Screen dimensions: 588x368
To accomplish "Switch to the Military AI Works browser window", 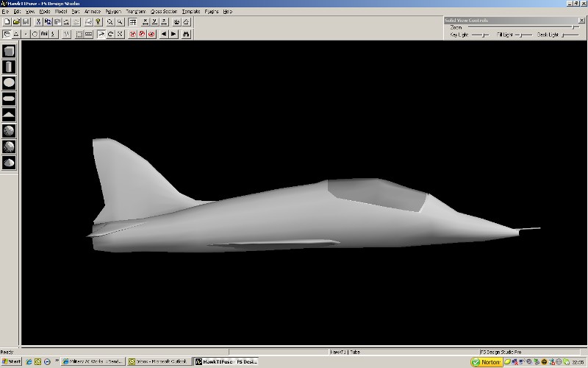I will 93,361.
